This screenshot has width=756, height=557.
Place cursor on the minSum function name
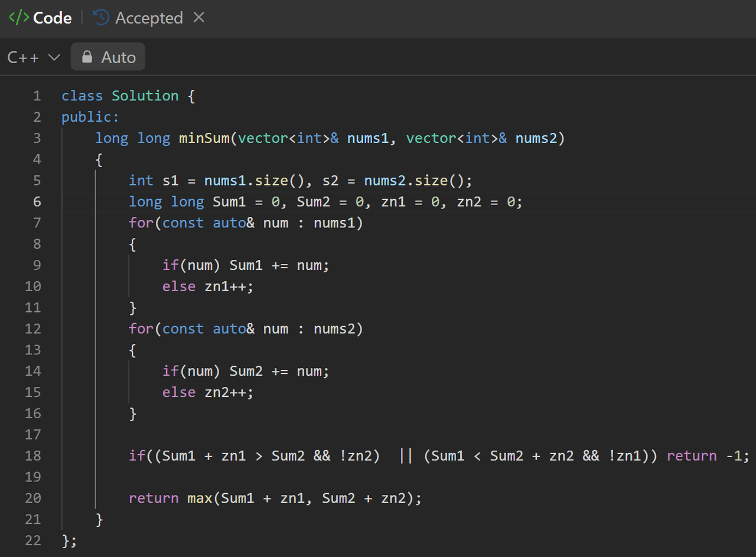(204, 138)
